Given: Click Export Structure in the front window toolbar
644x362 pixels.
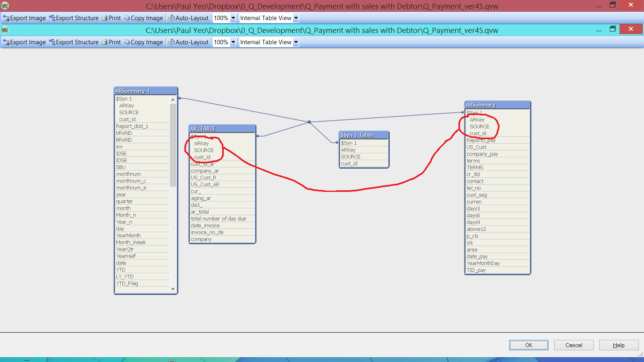Looking at the screenshot, I should point(74,42).
